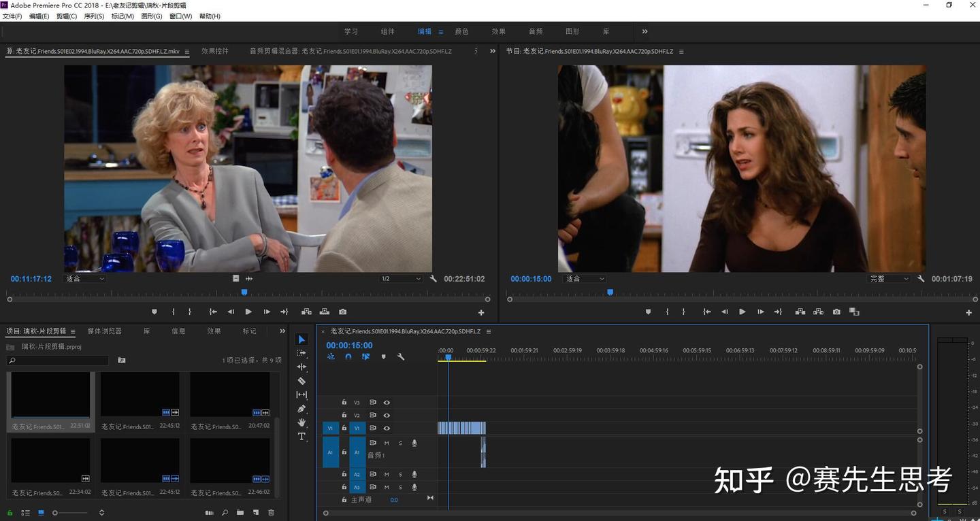Expand the workspace bar overflow chevrons
The image size is (980, 521).
(x=644, y=31)
